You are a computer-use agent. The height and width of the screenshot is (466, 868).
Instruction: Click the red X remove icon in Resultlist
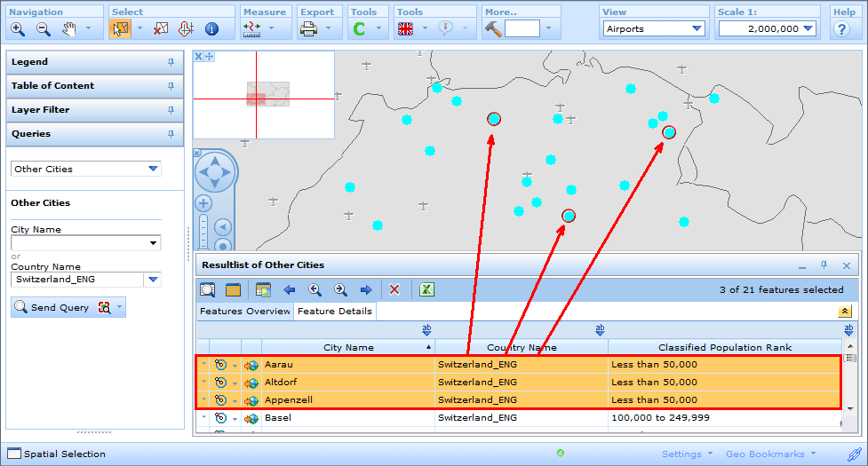[394, 289]
